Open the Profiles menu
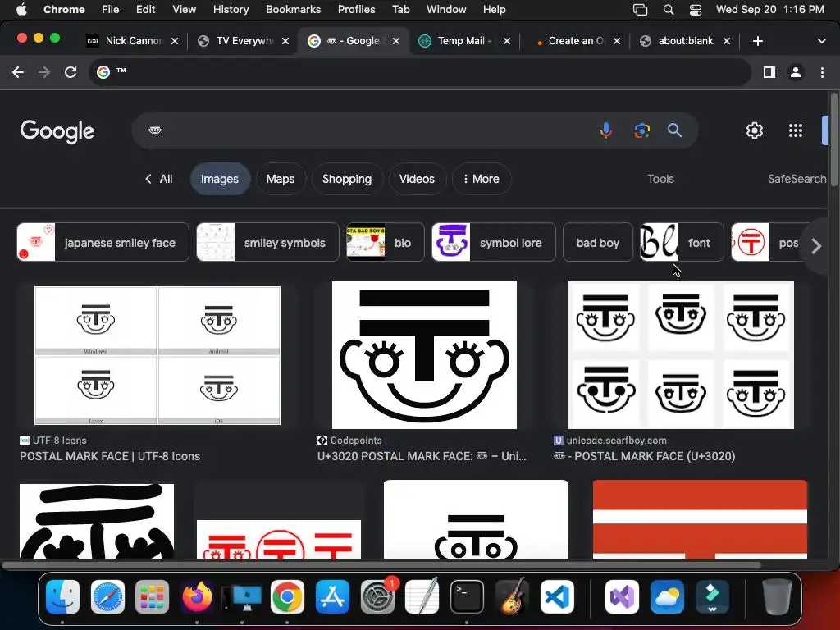Image resolution: width=840 pixels, height=630 pixels. pyautogui.click(x=356, y=10)
